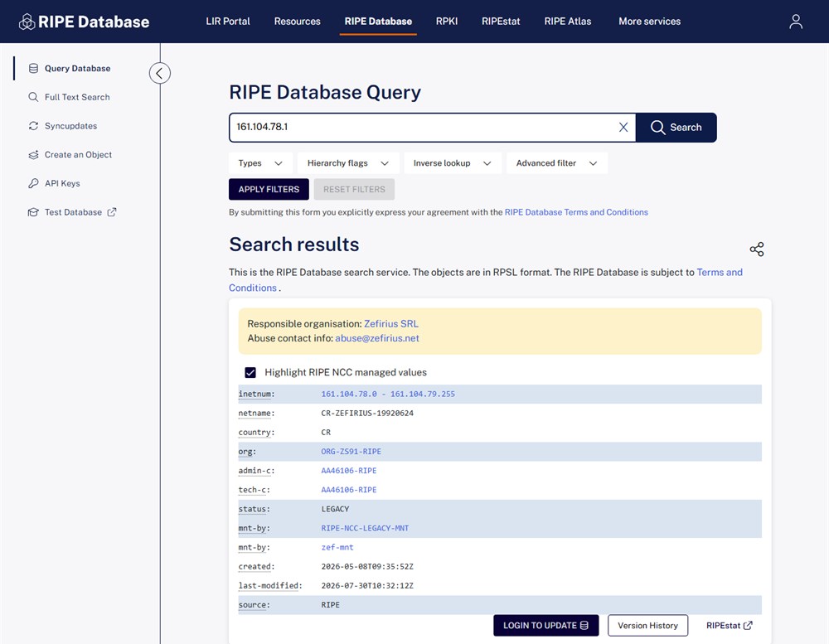The height and width of the screenshot is (644, 829).
Task: Click APPLY FILTERS button
Action: [x=269, y=189]
